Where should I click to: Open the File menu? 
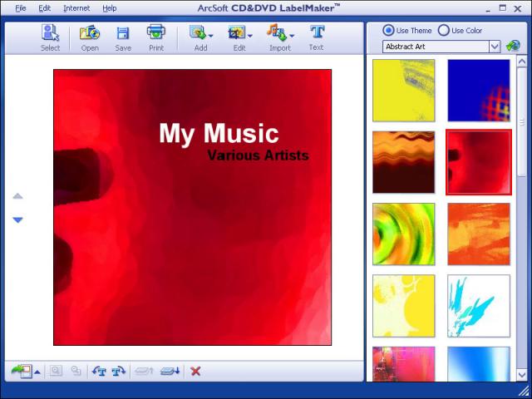click(20, 8)
